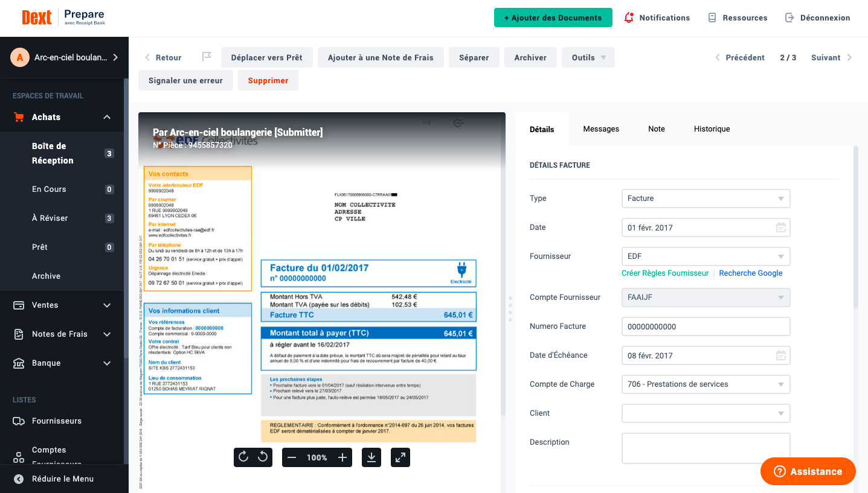
Task: Switch to the Détails tab
Action: 542,129
